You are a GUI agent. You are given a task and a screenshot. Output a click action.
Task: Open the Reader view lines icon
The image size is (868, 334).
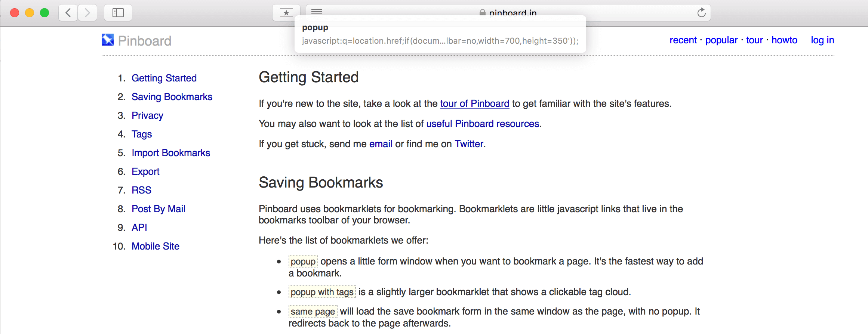click(317, 12)
